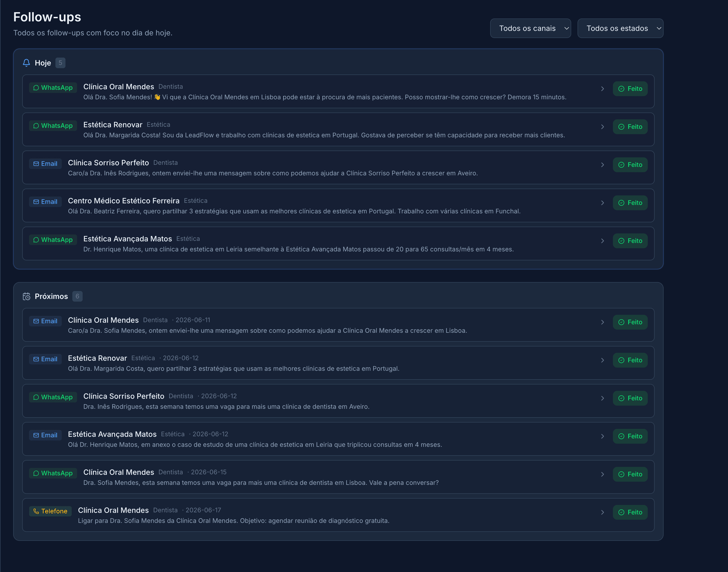Mark Clínica Sorriso Perfeito 2026-06-12 as Feito
Image resolution: width=728 pixels, height=572 pixels.
(630, 398)
